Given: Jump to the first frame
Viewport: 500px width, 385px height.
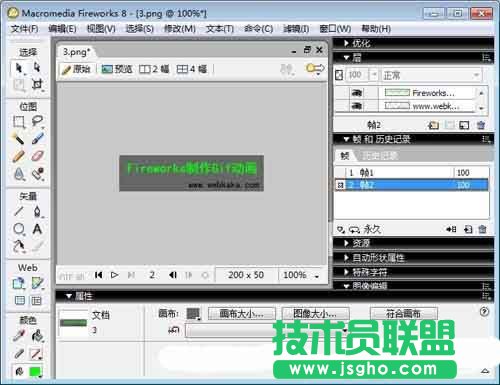Looking at the screenshot, I should click(98, 275).
